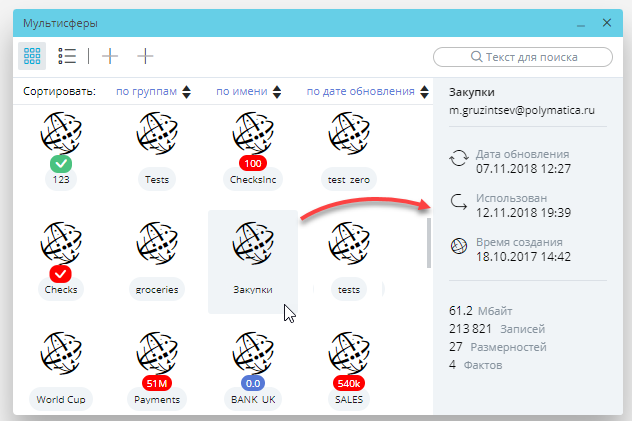
Task: Toggle sort arrows next to по имени
Action: pyautogui.click(x=277, y=92)
